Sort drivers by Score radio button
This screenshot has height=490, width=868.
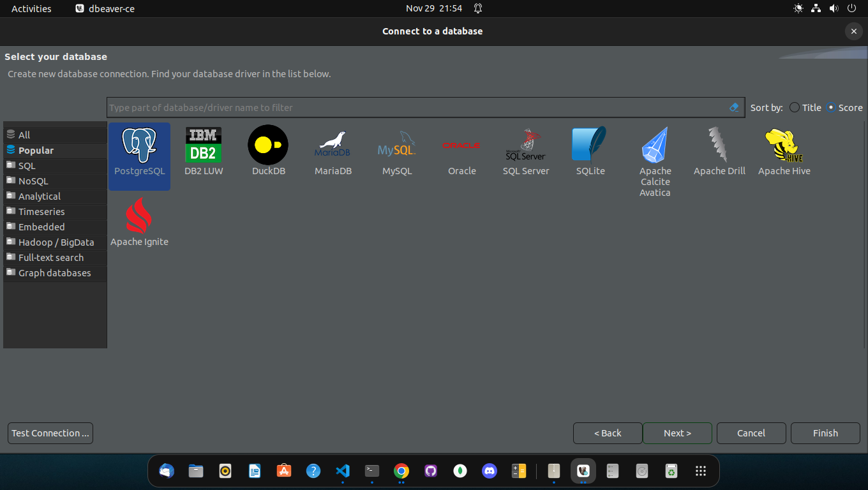[x=831, y=108]
